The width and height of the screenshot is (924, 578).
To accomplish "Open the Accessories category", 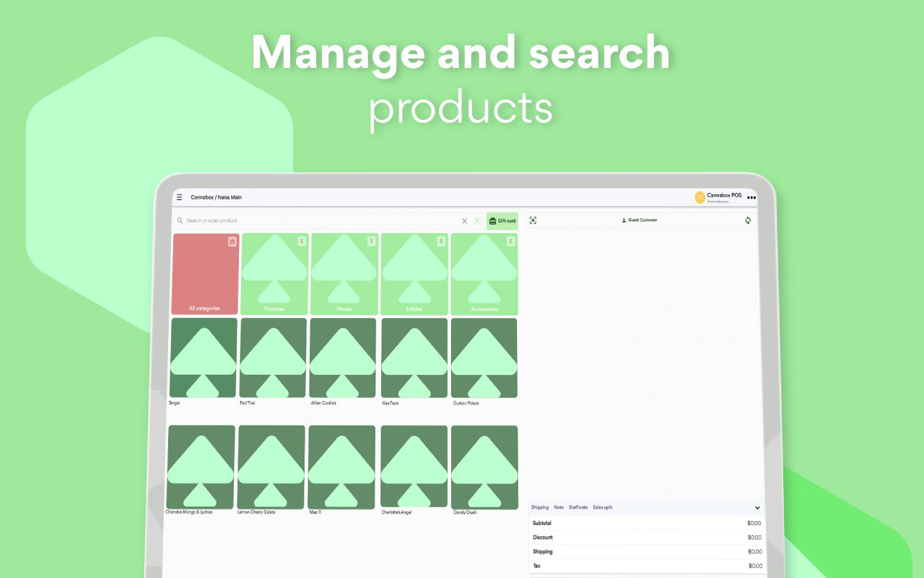I will [x=484, y=274].
